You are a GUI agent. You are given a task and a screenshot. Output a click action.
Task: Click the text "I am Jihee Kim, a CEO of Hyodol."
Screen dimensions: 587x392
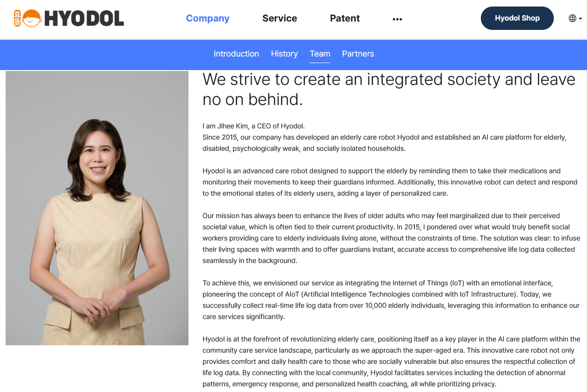254,126
